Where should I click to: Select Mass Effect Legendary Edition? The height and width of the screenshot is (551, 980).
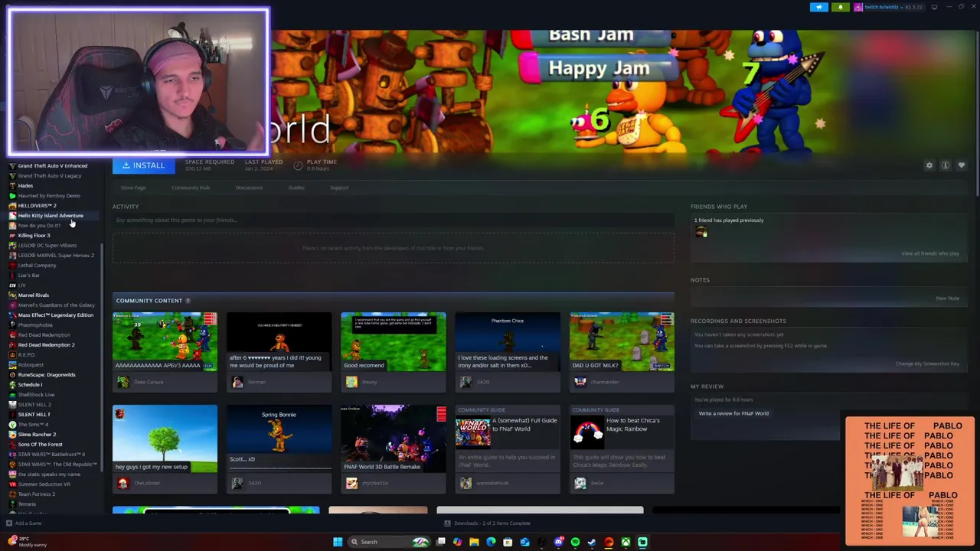(55, 315)
